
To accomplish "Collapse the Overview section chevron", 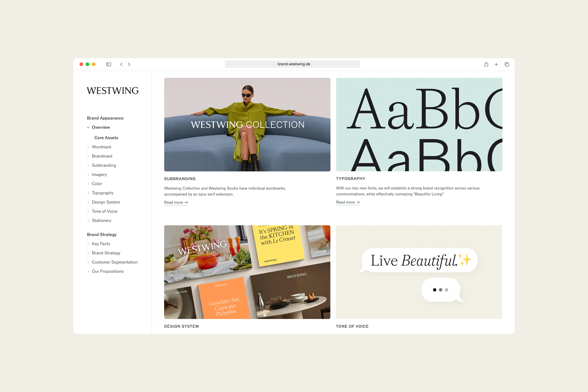I will (88, 128).
